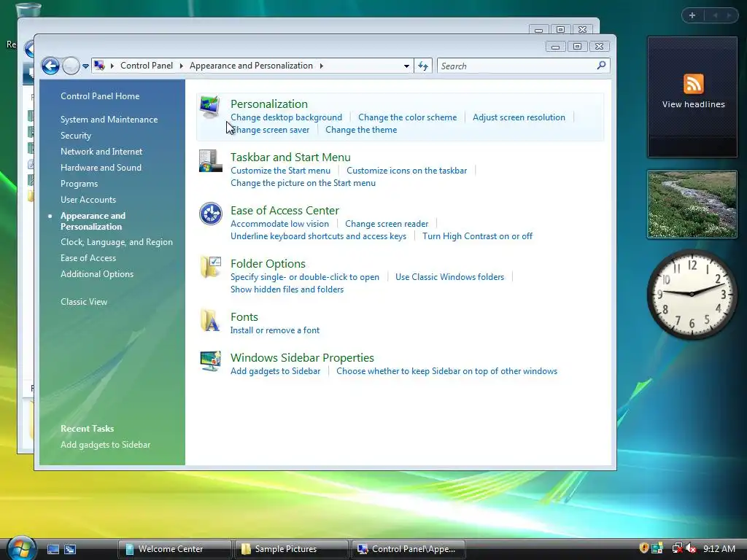The height and width of the screenshot is (560, 747).
Task: Click Change the color scheme
Action: point(407,117)
